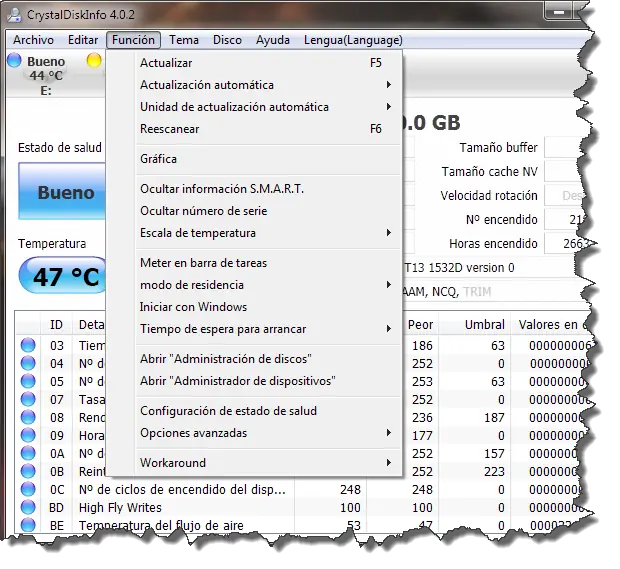The width and height of the screenshot is (620, 569).
Task: Select the High Fly Writes row text
Action: (120, 507)
